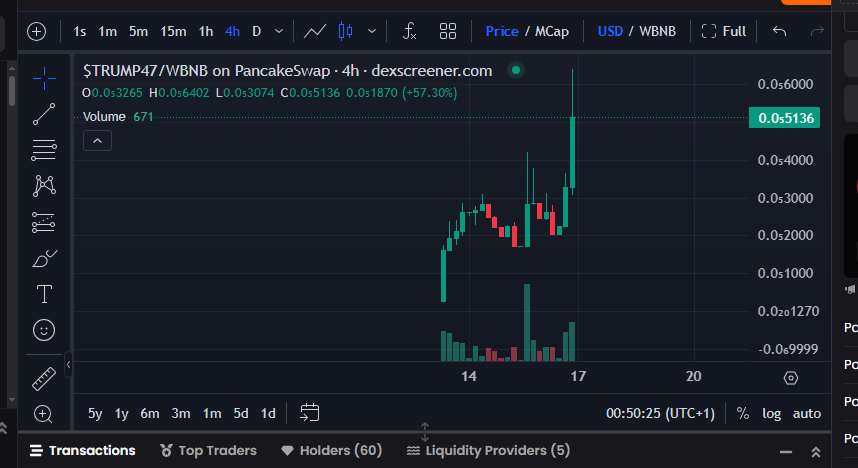Select the brush drawing tool

(x=44, y=258)
